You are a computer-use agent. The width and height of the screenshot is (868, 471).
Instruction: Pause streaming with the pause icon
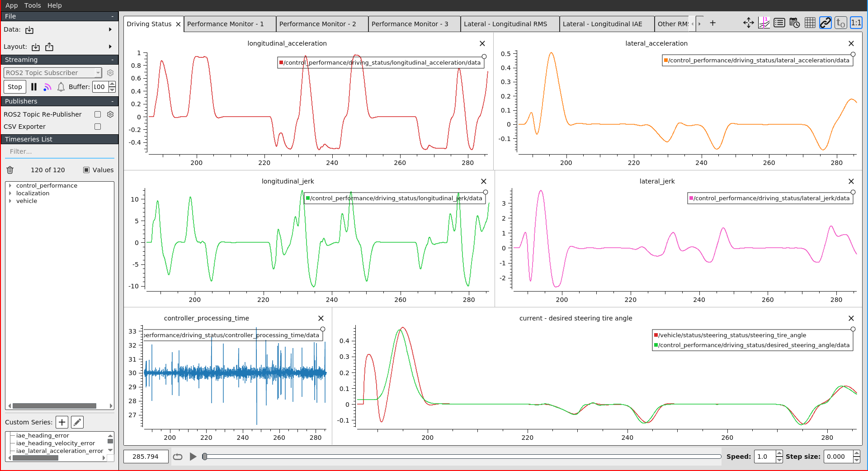(x=34, y=86)
